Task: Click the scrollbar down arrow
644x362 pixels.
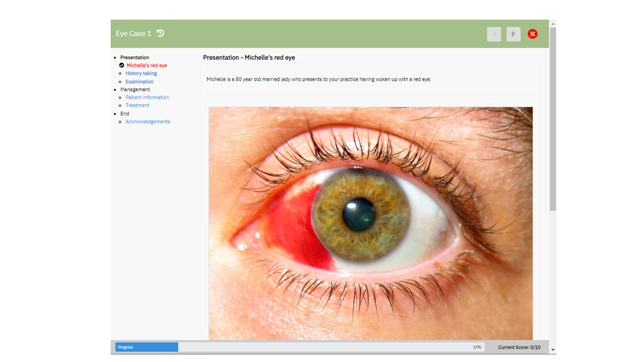Action: pos(553,349)
